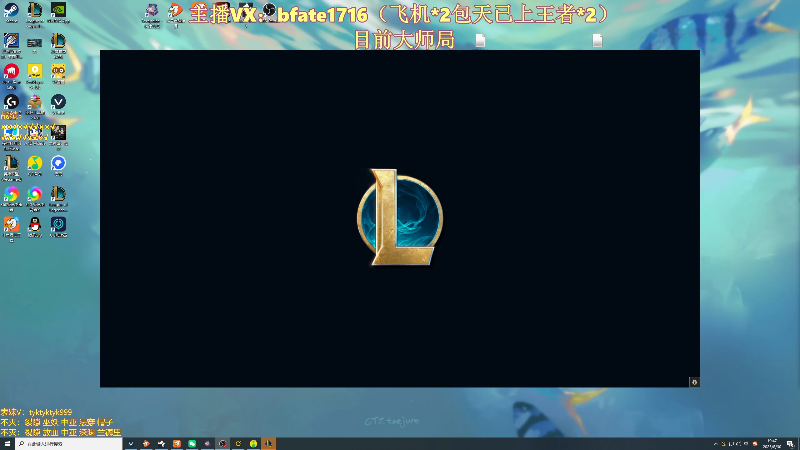Select the yellow owl-face desktop icon
The image size is (800, 450).
coord(58,71)
